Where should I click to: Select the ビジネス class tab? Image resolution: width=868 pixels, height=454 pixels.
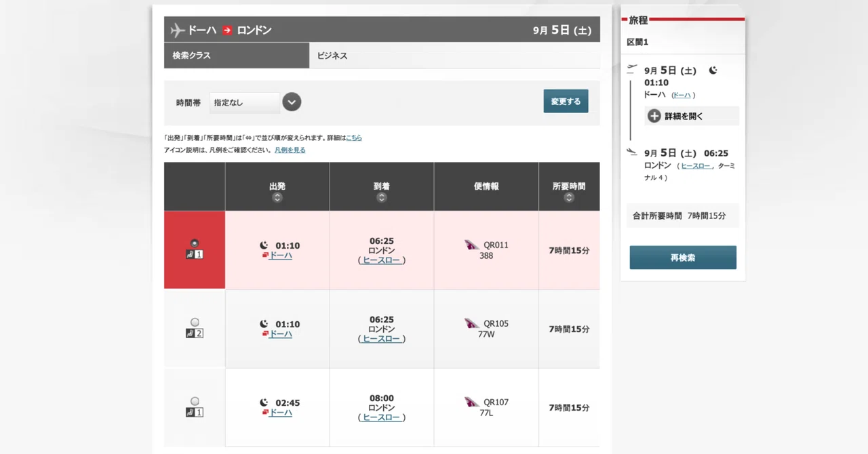454,56
